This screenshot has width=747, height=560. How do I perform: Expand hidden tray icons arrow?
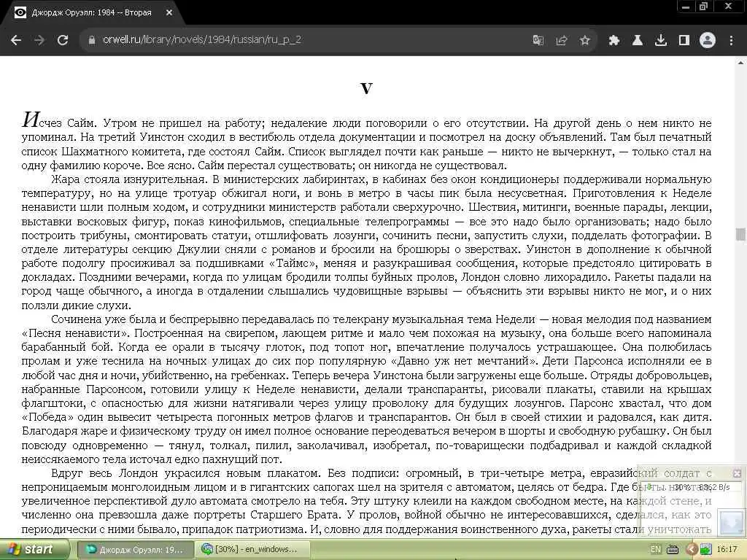[x=692, y=550]
